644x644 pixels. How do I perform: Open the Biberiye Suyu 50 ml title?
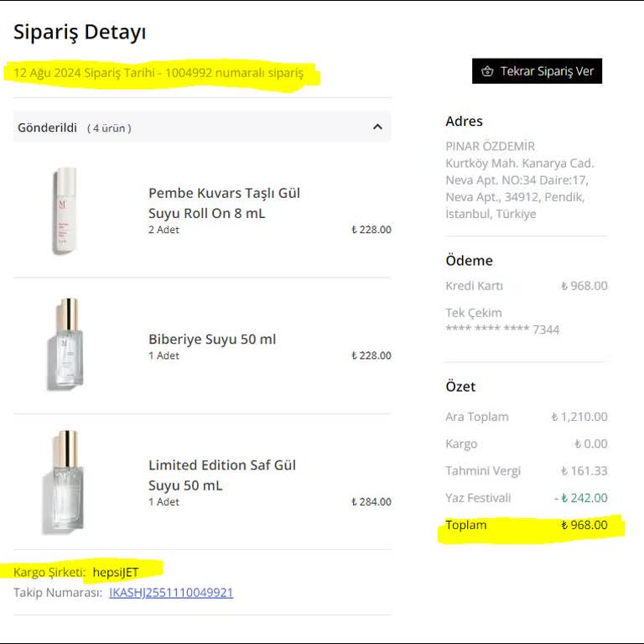point(212,339)
